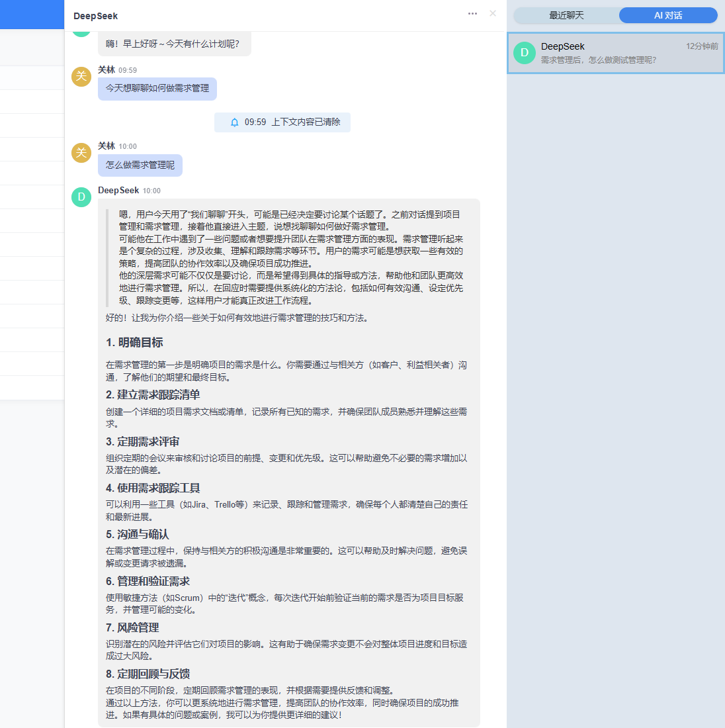Click the heading 5. 沟通与确认

tap(138, 534)
